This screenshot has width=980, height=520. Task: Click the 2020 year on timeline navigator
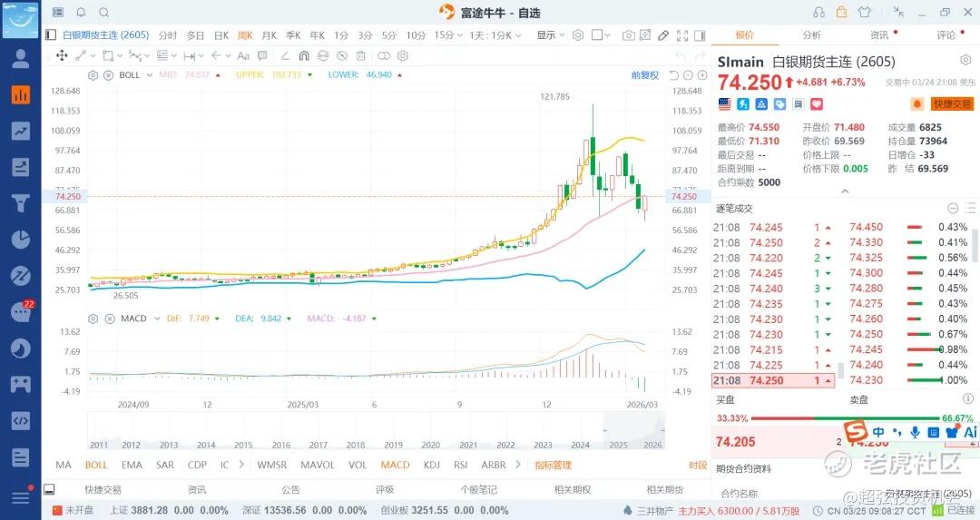(431, 445)
